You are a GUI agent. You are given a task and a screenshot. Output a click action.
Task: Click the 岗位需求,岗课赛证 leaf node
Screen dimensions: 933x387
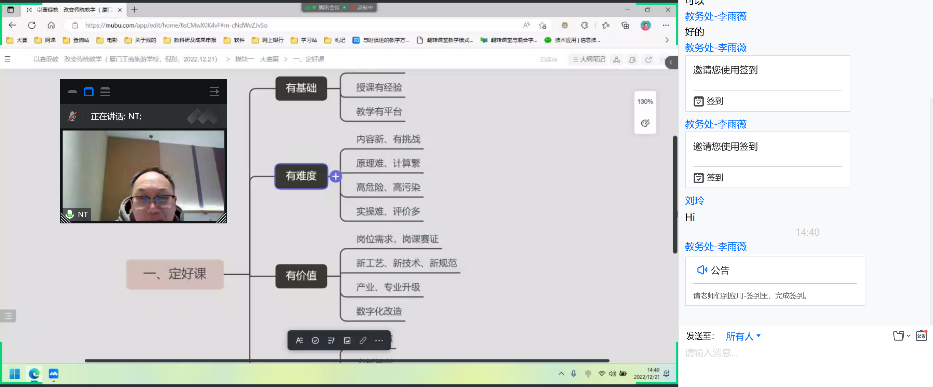[x=397, y=239]
